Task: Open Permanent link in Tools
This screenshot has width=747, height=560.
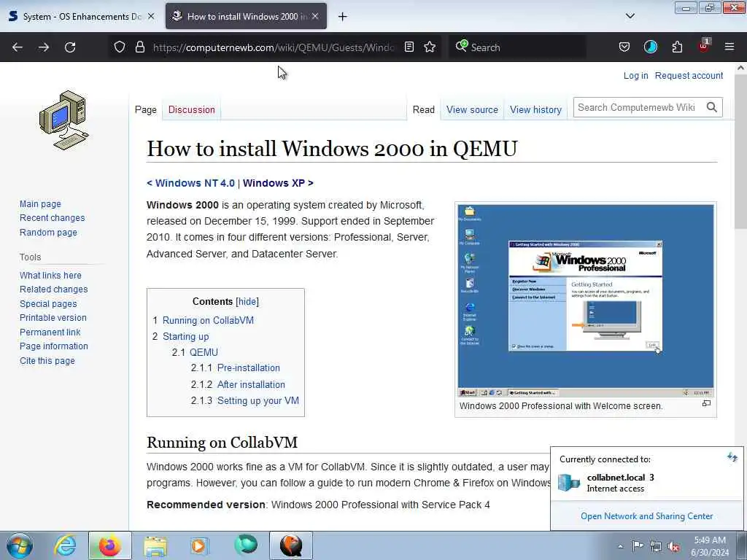Action: 50,332
